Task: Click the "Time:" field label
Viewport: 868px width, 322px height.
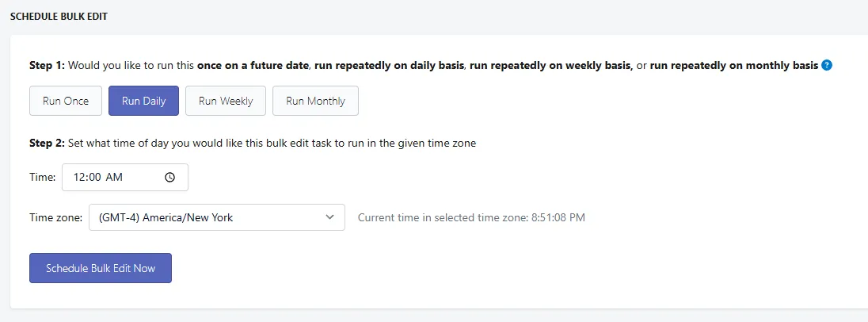Action: point(43,178)
